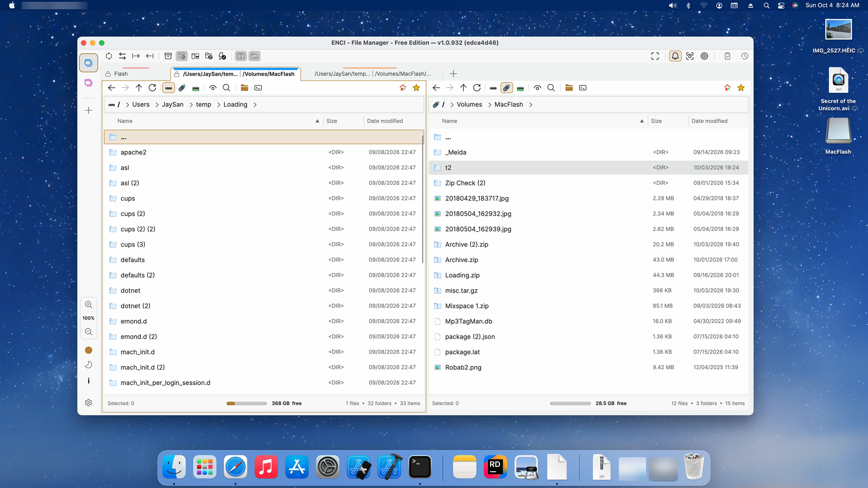
Task: Click the arrow-right-from-bar icon in top toolbar
Action: tap(136, 56)
